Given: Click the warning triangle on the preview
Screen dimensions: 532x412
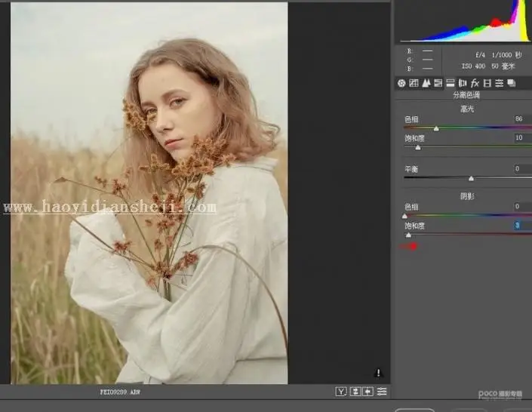Looking at the screenshot, I should 378,373.
